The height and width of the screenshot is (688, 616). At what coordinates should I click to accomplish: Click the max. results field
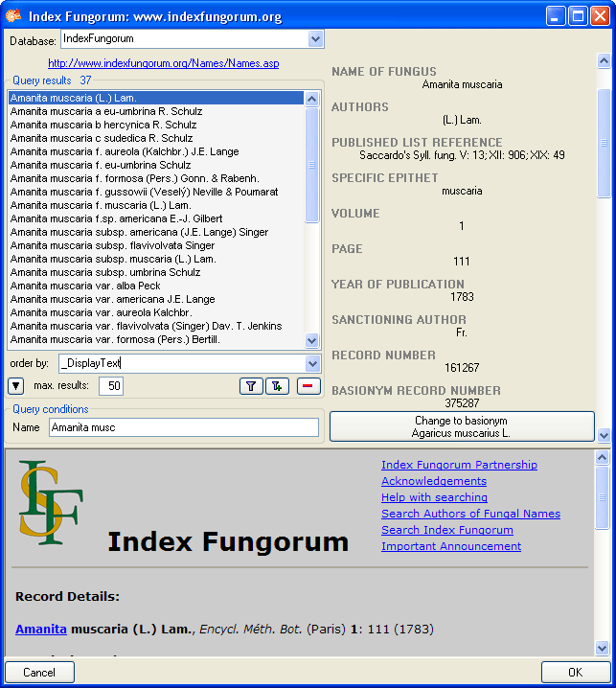click(x=111, y=386)
